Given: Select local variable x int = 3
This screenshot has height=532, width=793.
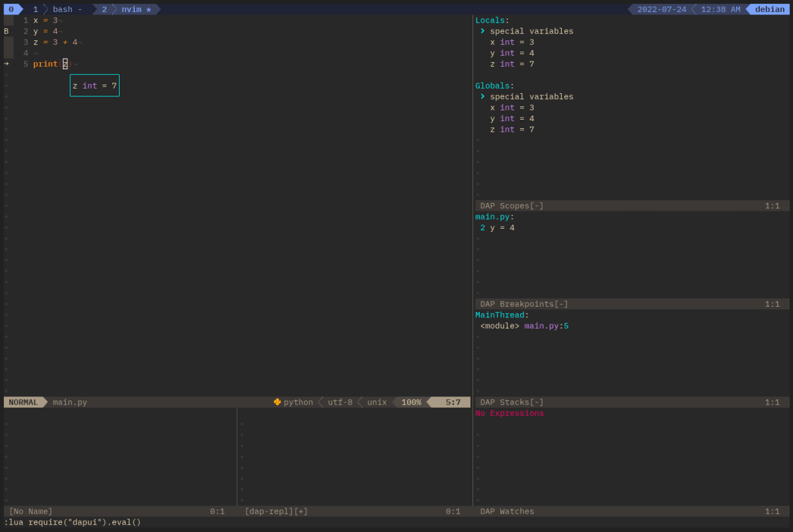Looking at the screenshot, I should click(512, 42).
